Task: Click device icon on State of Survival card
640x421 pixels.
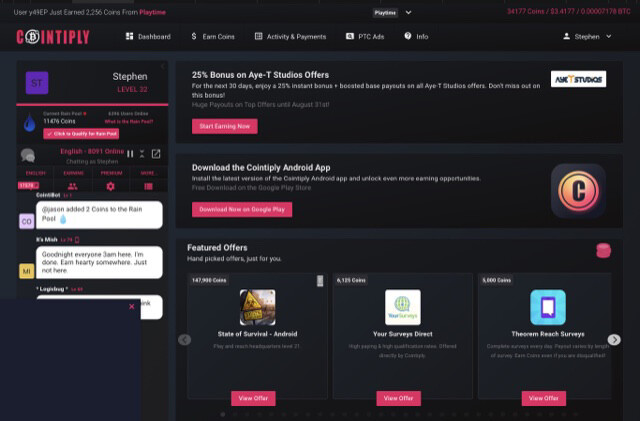Action: tap(320, 281)
